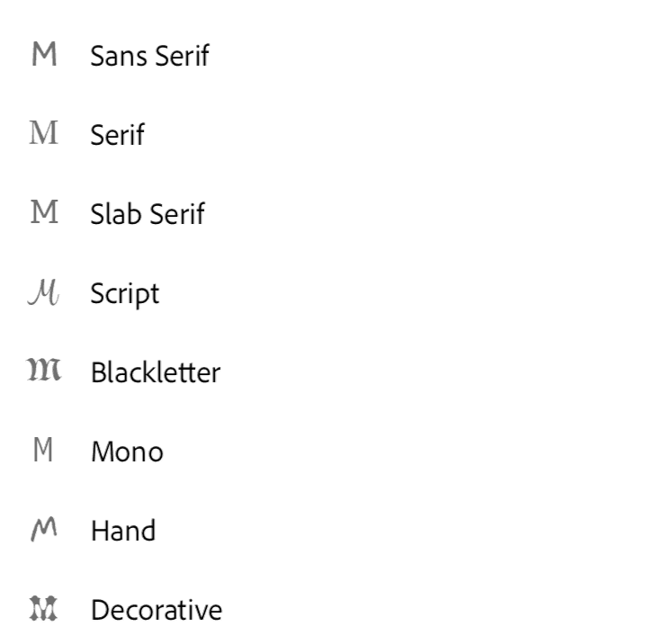
Task: Click the Mono 'M' glyph icon
Action: [x=44, y=452]
